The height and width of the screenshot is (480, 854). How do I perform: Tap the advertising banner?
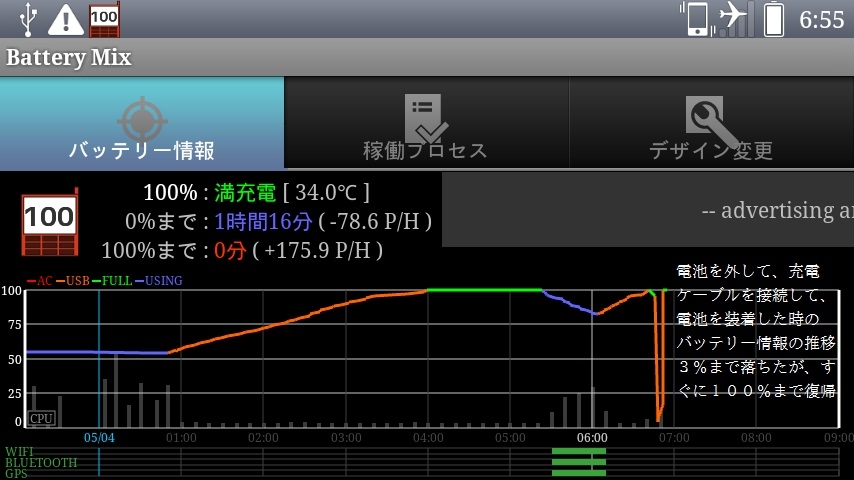[x=648, y=210]
